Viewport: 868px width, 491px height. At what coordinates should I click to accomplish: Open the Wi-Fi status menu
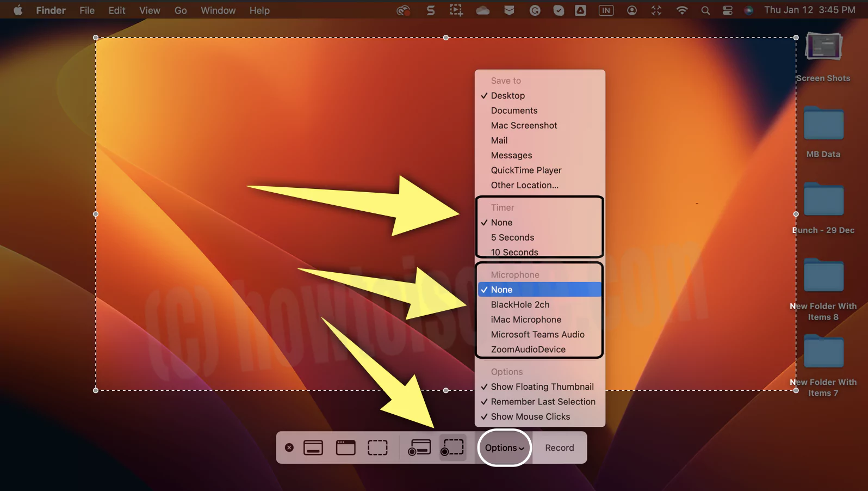click(682, 10)
